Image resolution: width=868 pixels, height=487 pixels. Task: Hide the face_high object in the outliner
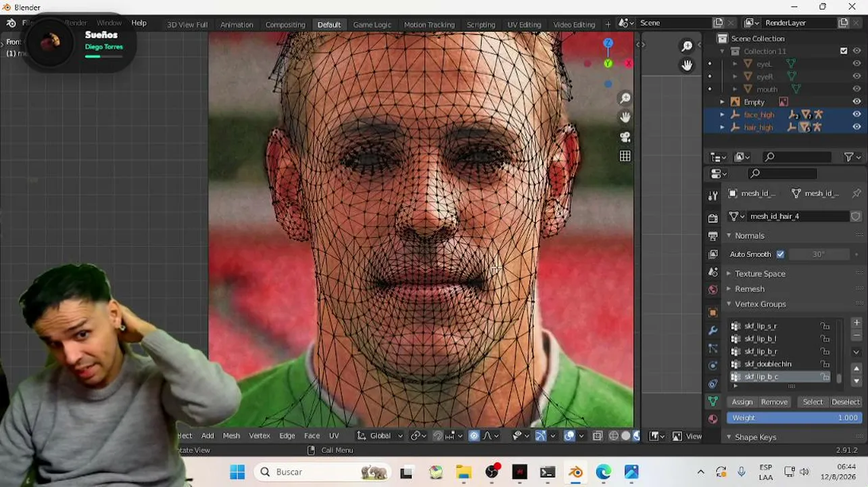tap(857, 114)
